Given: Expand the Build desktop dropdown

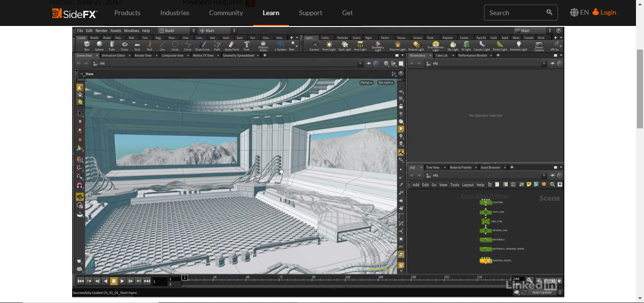Looking at the screenshot, I should [177, 31].
